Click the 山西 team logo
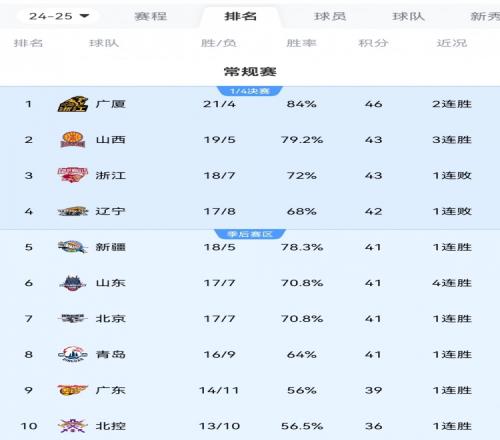This screenshot has width=500, height=440. 73,140
